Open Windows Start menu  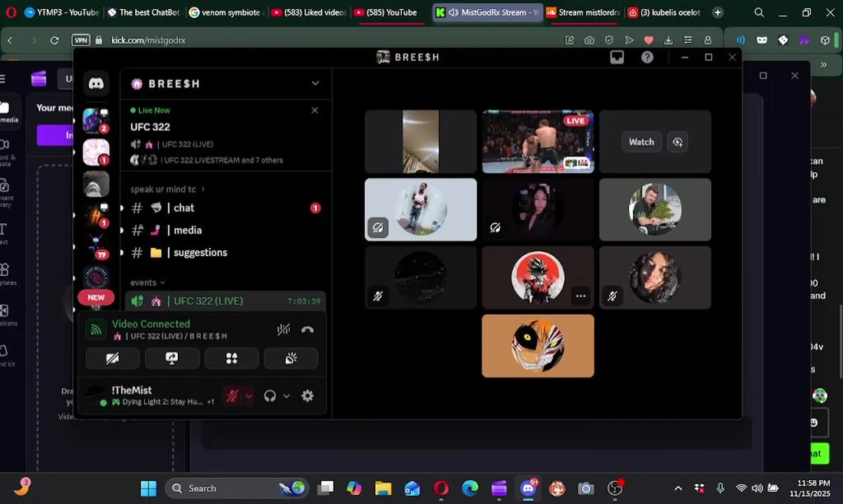148,489
